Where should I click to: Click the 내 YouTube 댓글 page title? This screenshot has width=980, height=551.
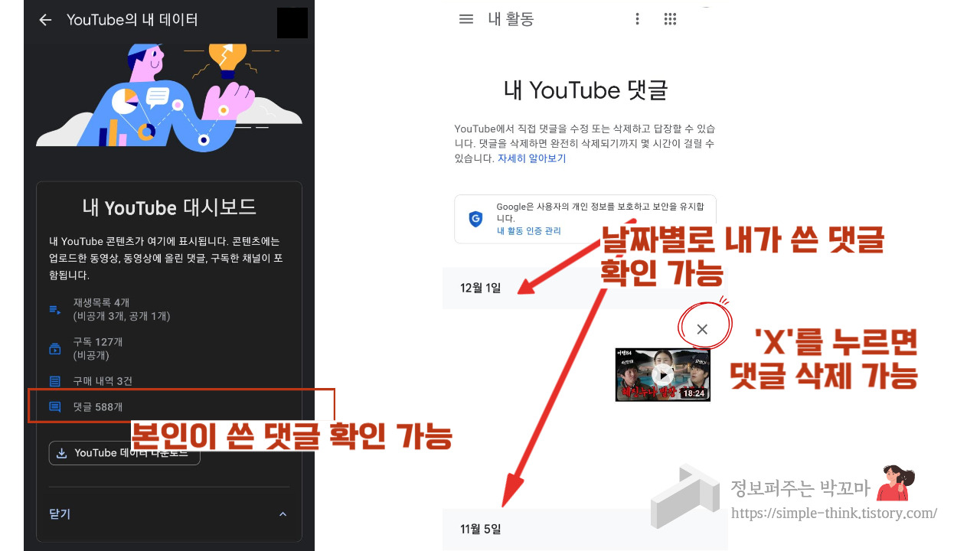[x=586, y=90]
